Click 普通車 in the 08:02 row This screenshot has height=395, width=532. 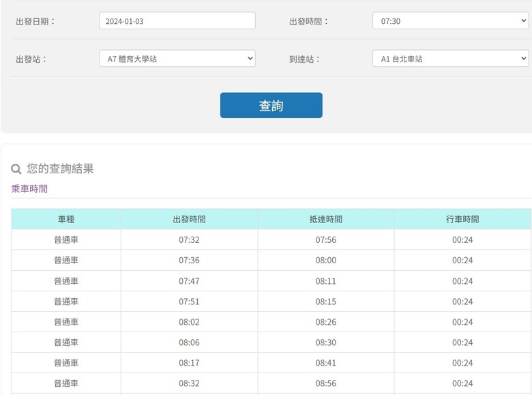66,322
